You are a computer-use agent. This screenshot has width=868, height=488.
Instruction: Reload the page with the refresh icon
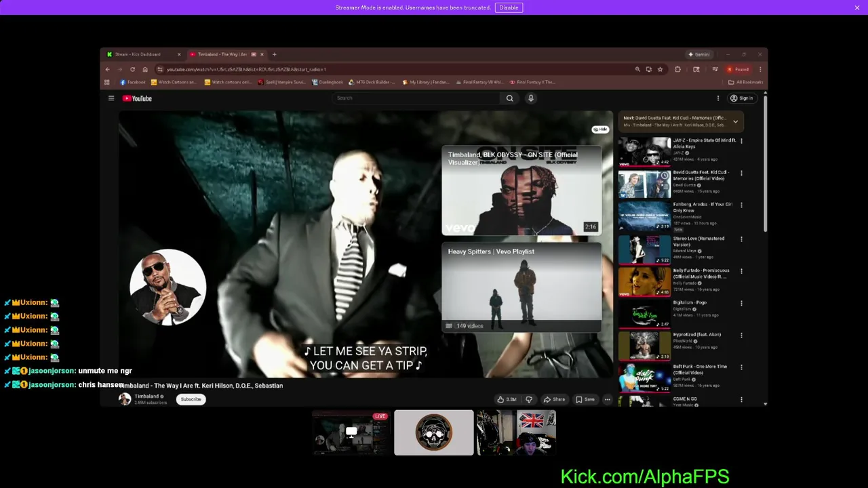(132, 69)
